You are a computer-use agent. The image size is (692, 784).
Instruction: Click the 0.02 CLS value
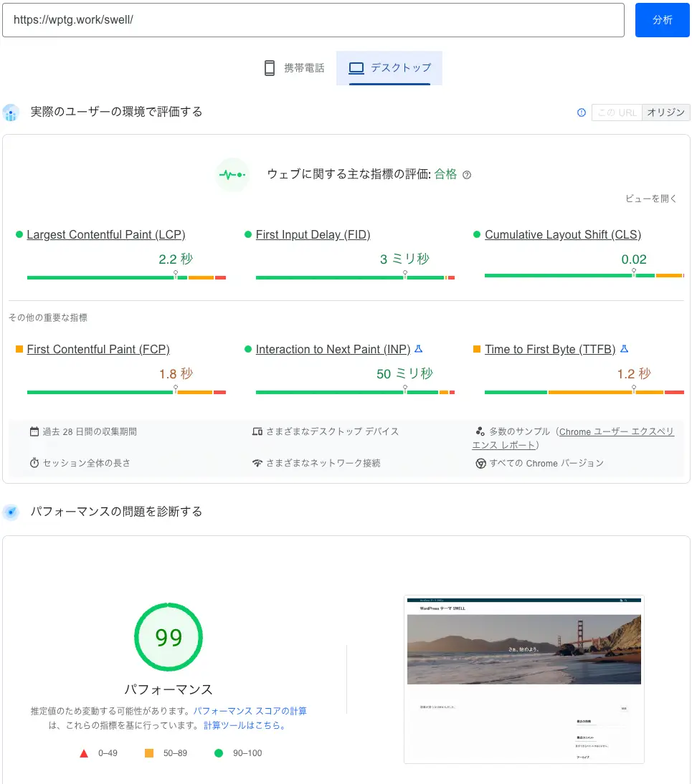[634, 259]
